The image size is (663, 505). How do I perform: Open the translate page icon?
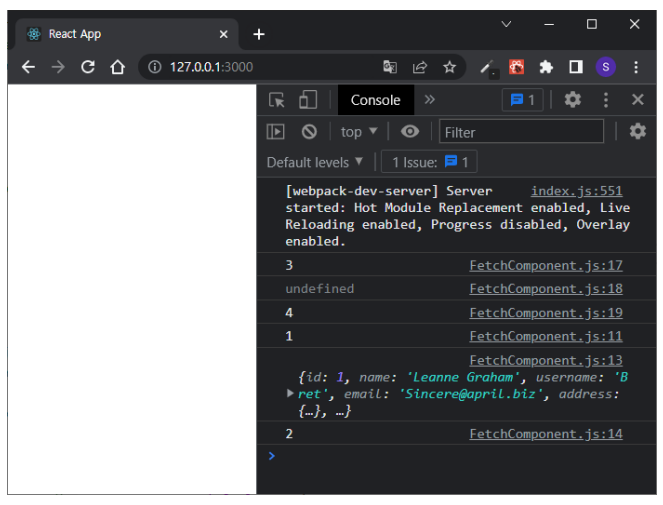tap(390, 67)
